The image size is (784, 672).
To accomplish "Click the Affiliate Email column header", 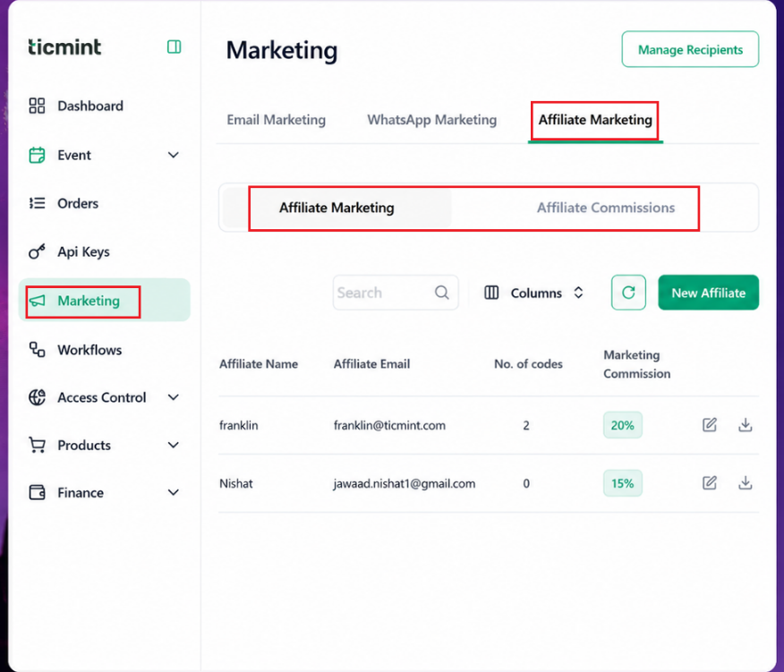I will (x=372, y=364).
